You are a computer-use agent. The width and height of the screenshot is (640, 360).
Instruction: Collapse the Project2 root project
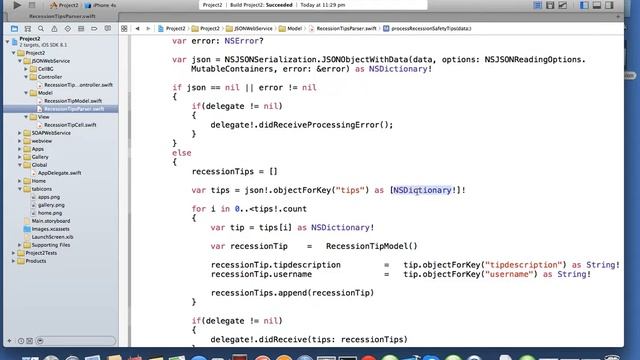[x=7, y=41]
